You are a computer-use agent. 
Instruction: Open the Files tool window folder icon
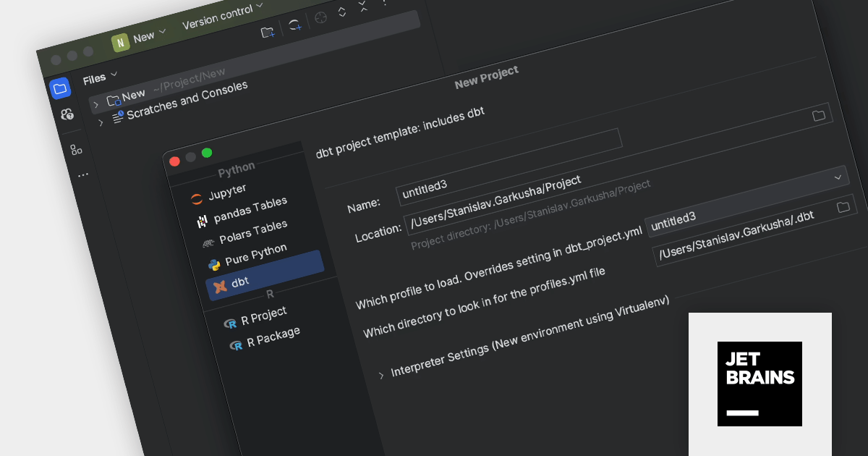pyautogui.click(x=60, y=88)
